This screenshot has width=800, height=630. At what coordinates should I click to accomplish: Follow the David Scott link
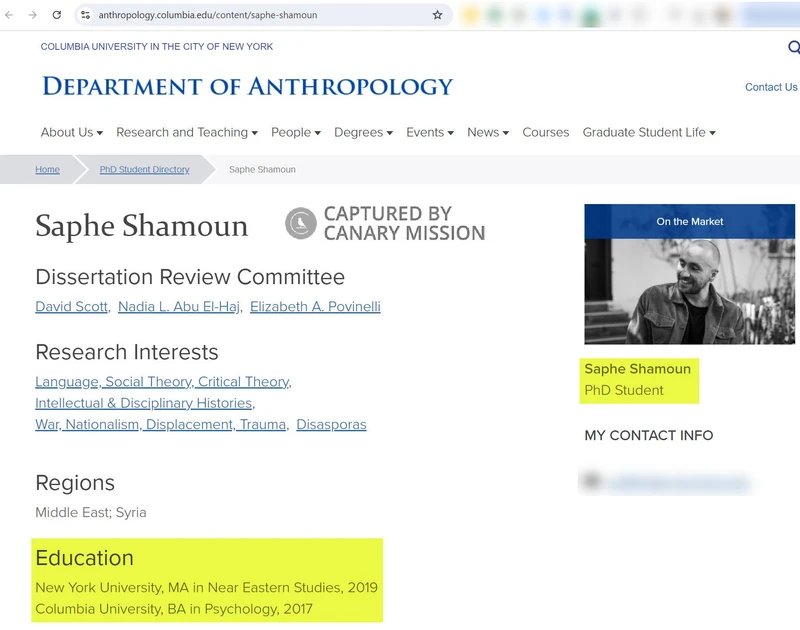70,307
